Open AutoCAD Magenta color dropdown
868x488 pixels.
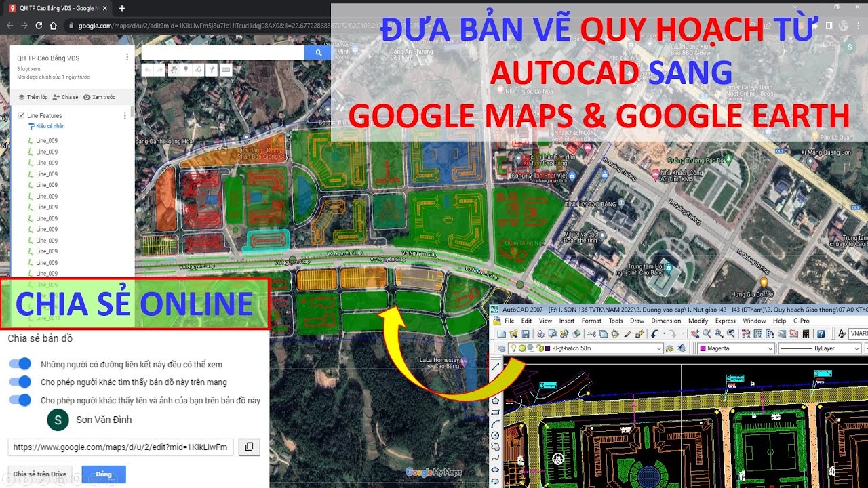pyautogui.click(x=736, y=348)
